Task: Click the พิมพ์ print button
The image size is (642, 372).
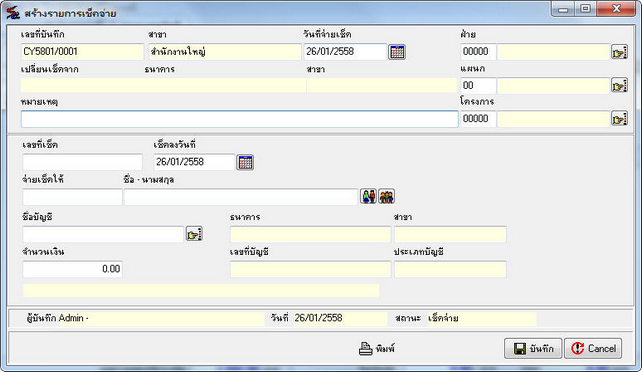Action: 377,349
